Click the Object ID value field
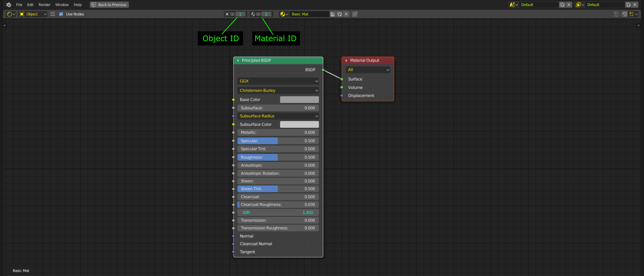This screenshot has width=644, height=276. pos(241,14)
